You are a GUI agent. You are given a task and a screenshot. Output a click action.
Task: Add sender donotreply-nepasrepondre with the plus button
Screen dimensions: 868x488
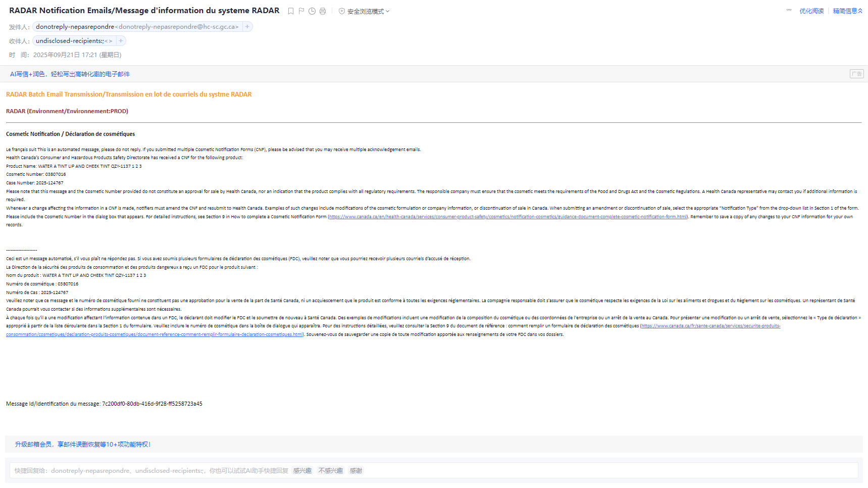click(x=247, y=27)
